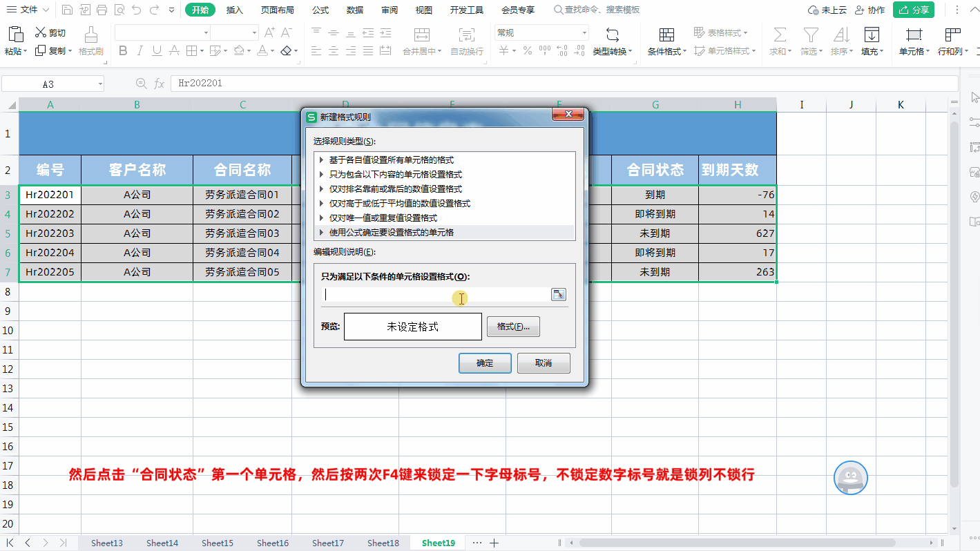Click the Redo arrow
Image resolution: width=980 pixels, height=551 pixels.
point(154,10)
